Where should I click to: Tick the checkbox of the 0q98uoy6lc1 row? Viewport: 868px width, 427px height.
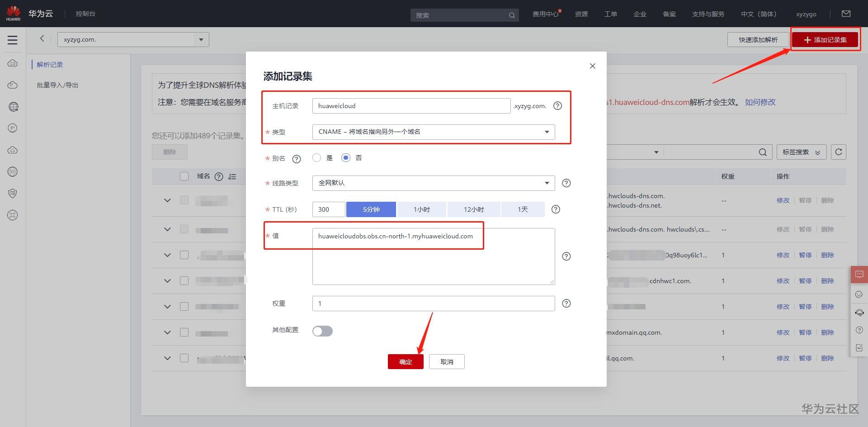click(x=184, y=255)
